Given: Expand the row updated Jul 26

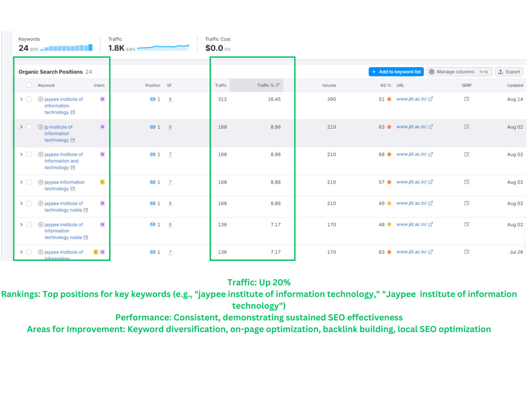Looking at the screenshot, I should [21, 252].
